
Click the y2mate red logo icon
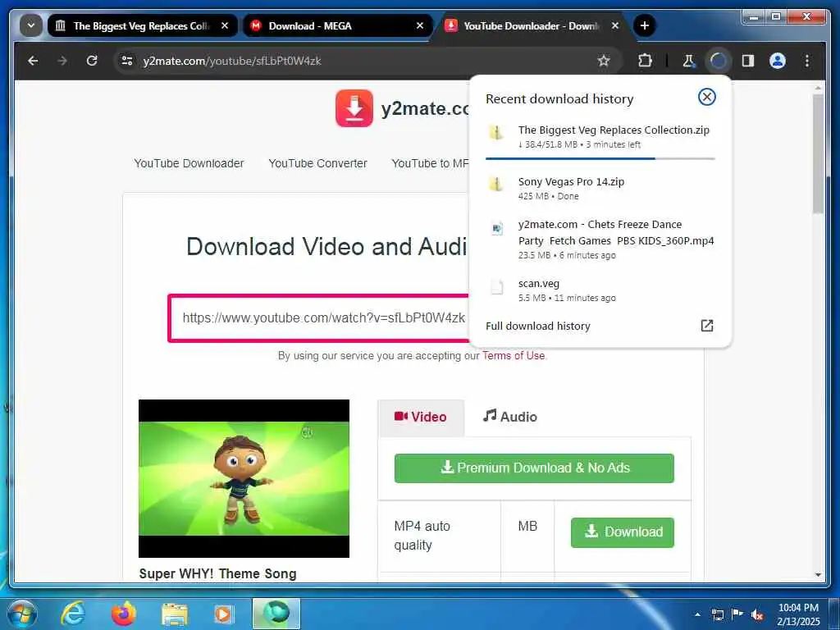pos(354,108)
